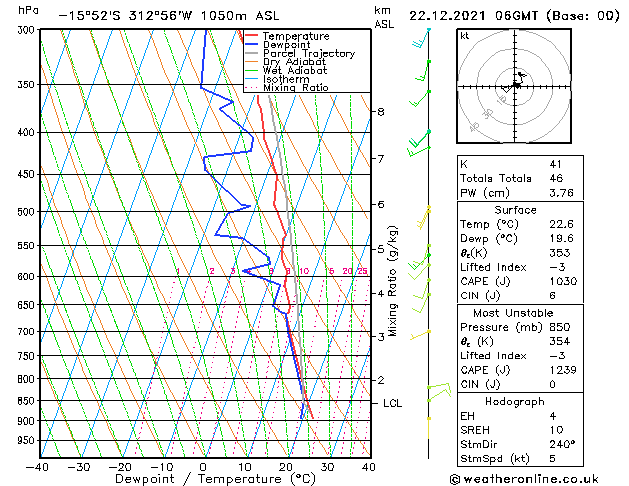Click the 2 km altitude label
Image resolution: width=629 pixels, height=486 pixels.
[381, 380]
